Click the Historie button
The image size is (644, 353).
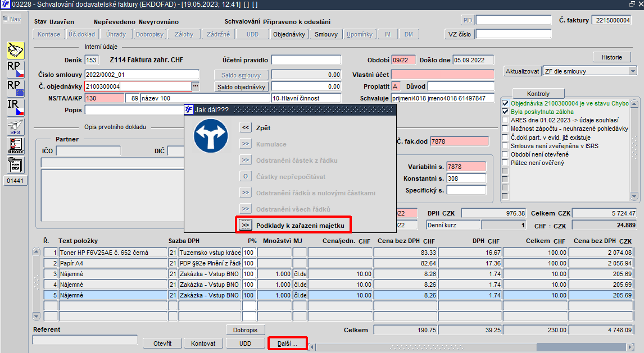point(611,57)
